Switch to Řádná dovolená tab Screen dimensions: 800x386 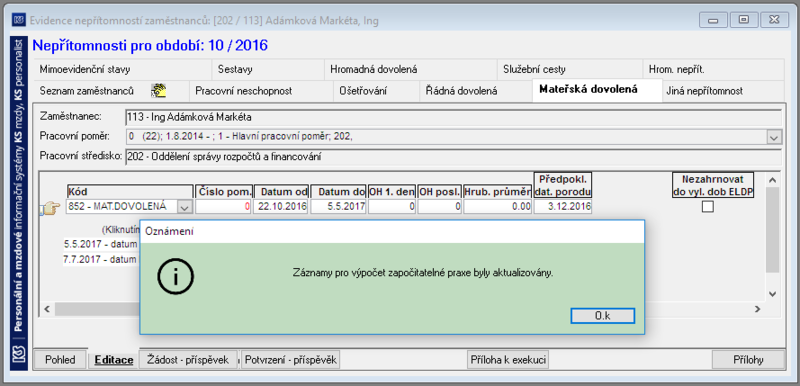(461, 91)
